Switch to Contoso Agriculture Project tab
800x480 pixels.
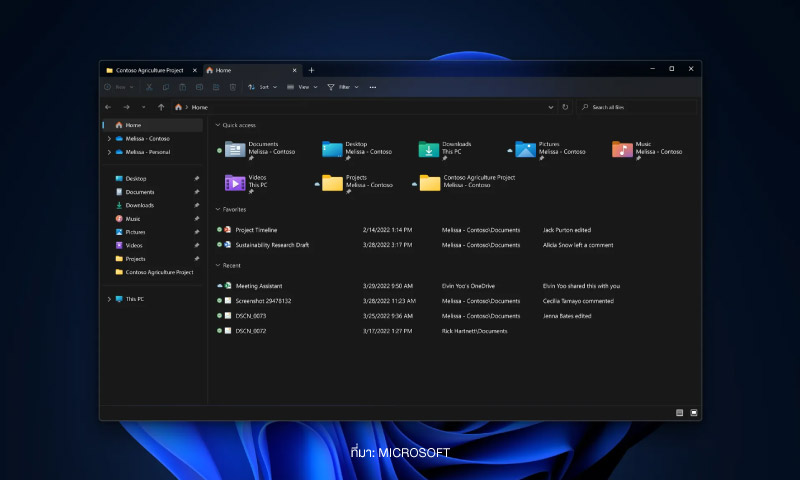(x=151, y=70)
